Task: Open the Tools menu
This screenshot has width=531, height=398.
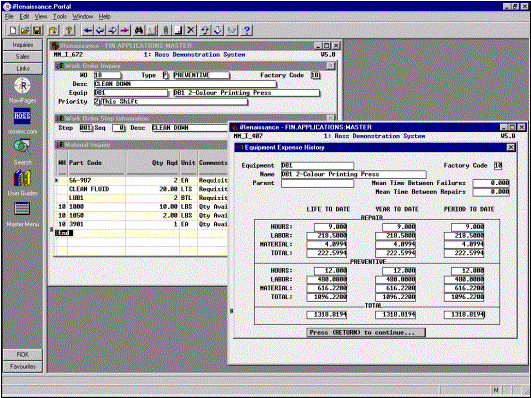Action: 60,16
